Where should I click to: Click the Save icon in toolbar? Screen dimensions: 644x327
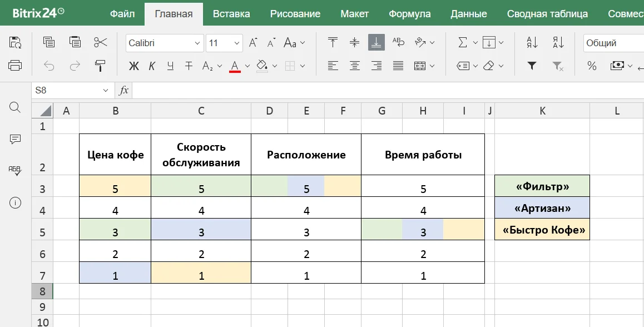pos(15,42)
